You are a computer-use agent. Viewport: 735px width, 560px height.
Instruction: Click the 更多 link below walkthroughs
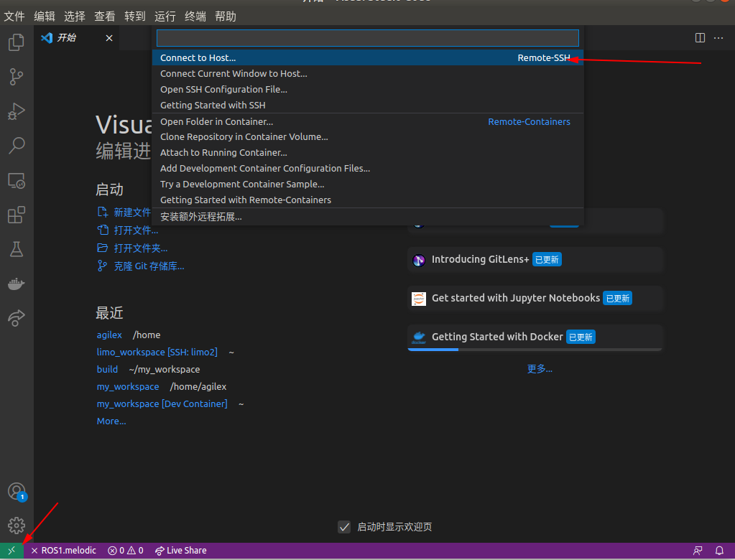[x=539, y=368]
